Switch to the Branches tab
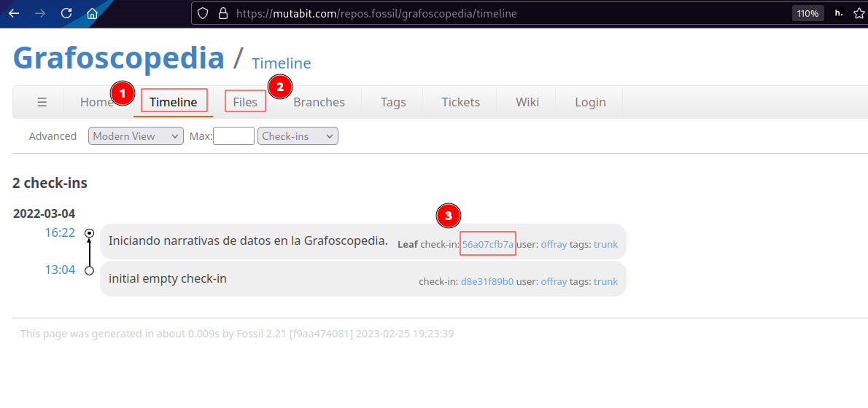This screenshot has width=868, height=408. (x=319, y=102)
